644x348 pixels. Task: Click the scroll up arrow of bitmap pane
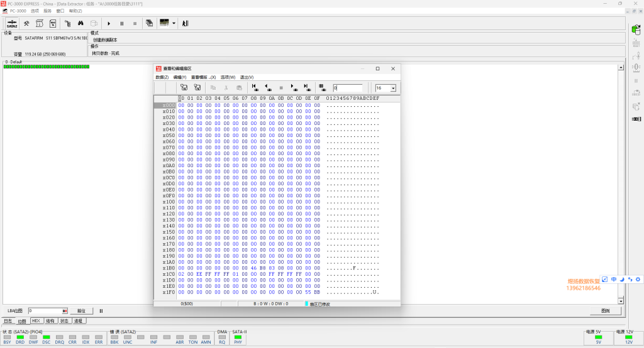pyautogui.click(x=621, y=67)
